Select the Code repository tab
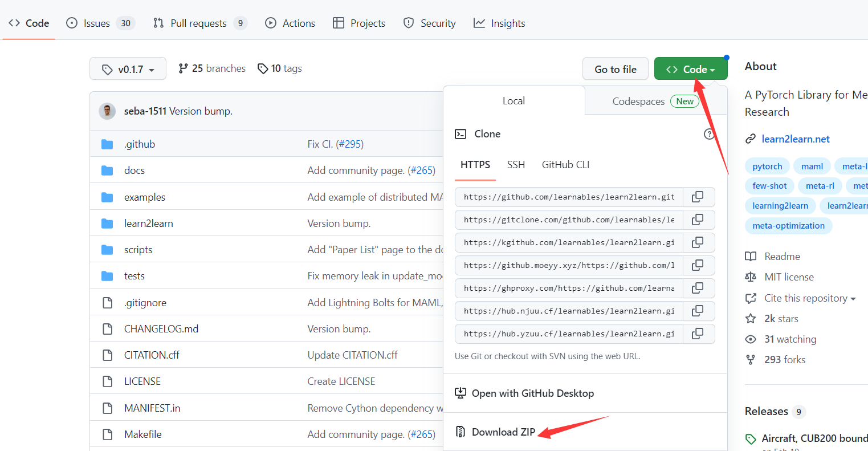The image size is (868, 451). (29, 23)
